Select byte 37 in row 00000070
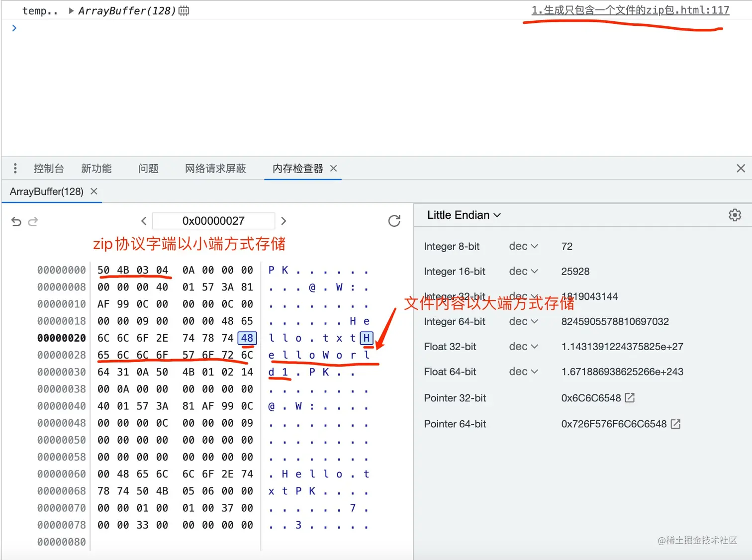Screen dimensions: 752x560 228,508
